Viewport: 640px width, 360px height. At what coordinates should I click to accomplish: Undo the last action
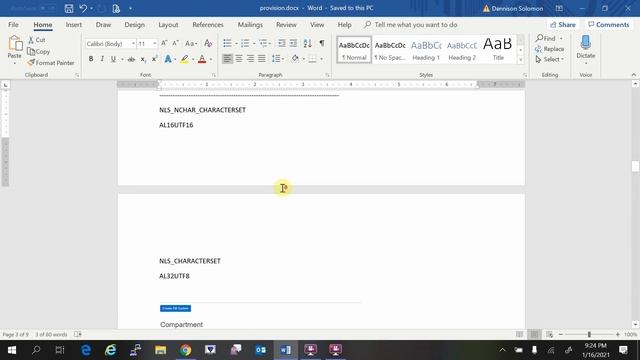point(83,8)
